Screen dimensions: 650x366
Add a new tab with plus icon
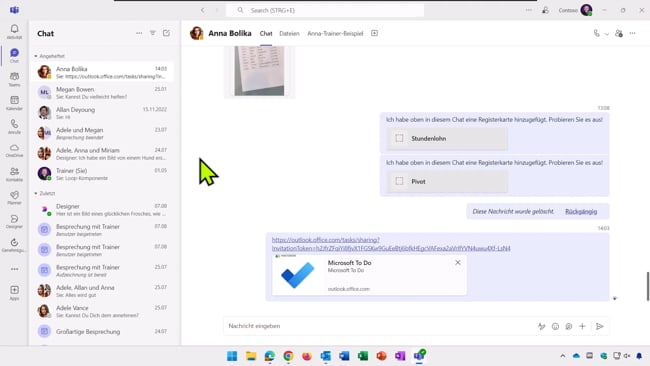374,33
